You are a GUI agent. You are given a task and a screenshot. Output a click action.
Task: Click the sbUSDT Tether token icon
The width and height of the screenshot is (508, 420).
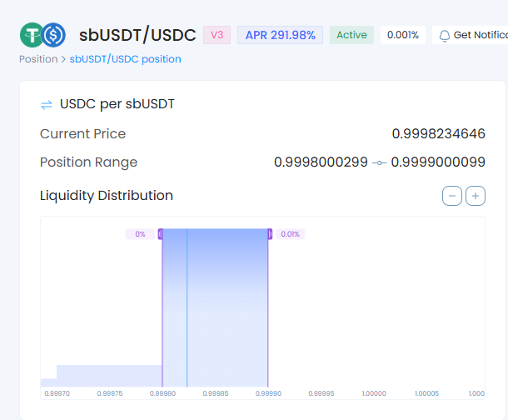pyautogui.click(x=32, y=35)
